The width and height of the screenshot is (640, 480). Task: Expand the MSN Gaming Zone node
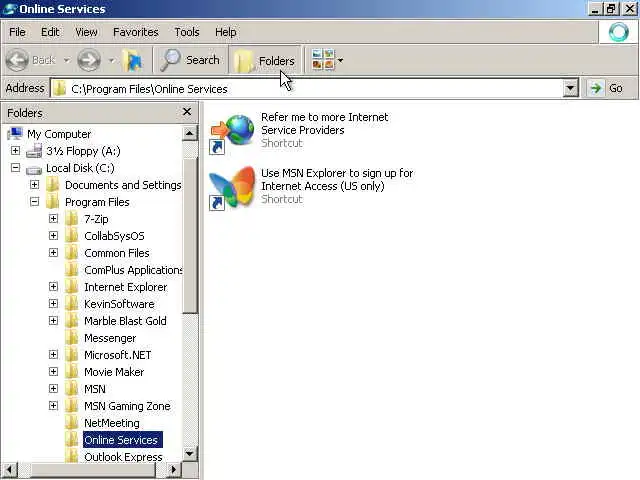tap(53, 406)
